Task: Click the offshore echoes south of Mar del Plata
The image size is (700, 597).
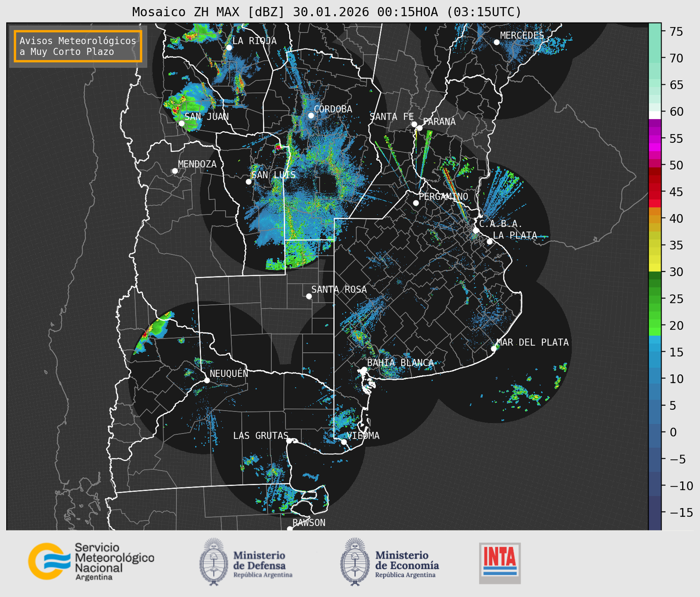Action: 525,393
